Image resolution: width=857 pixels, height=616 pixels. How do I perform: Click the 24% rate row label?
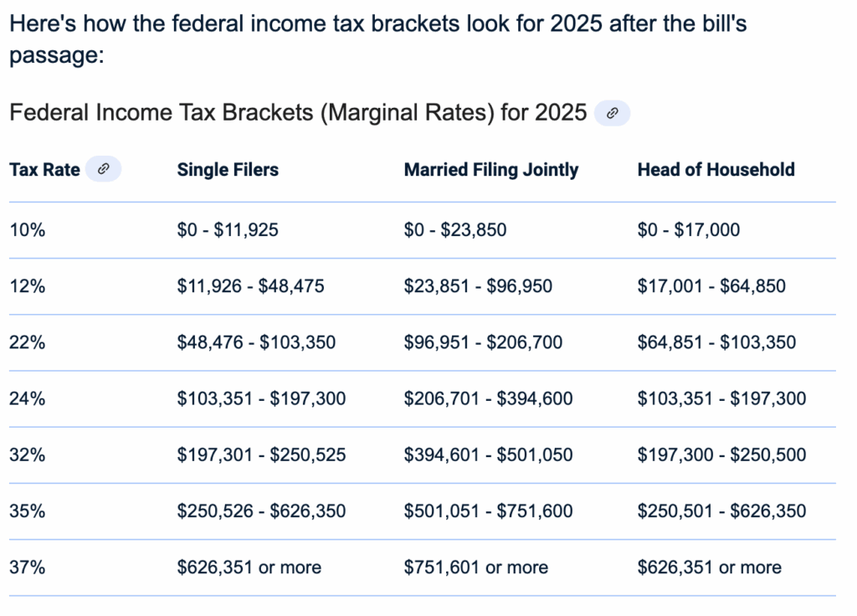27,398
